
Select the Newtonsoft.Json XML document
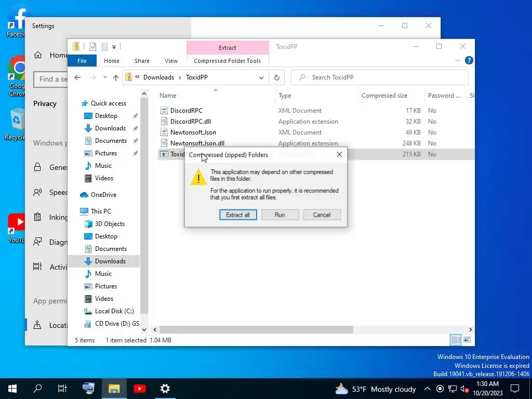tap(193, 132)
